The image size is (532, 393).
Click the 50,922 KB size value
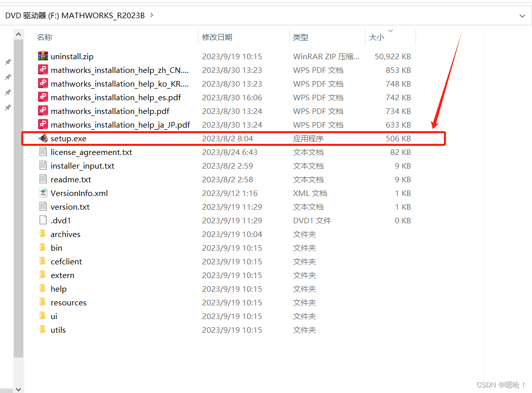coord(393,56)
